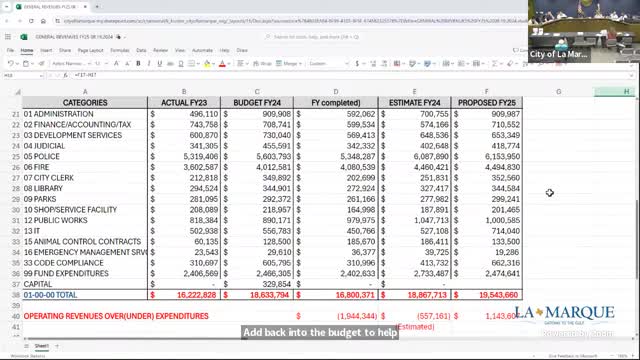Viewport: 640px width, 360px height.
Task: Toggle Italic formatting
Action: click(149, 64)
